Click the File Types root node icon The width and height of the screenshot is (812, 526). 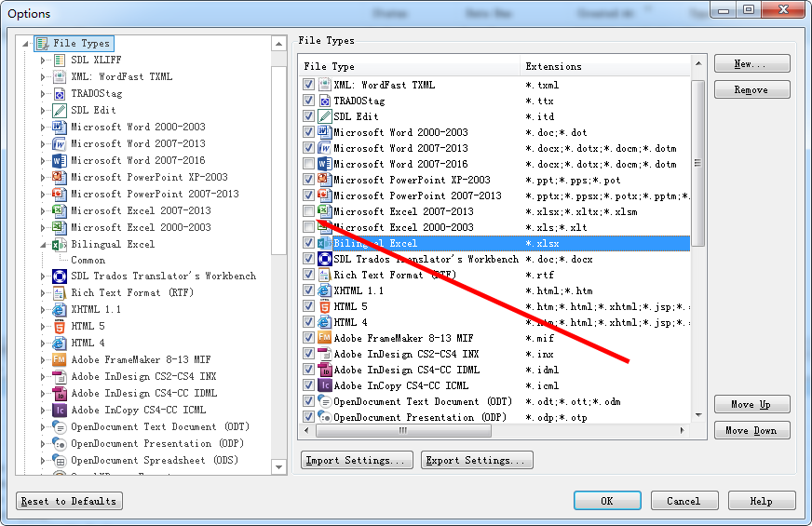click(x=43, y=44)
